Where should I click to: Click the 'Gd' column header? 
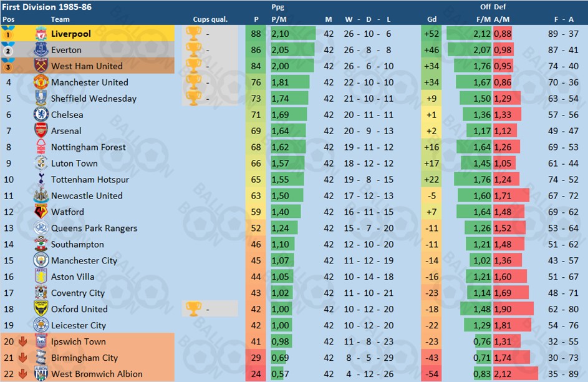coord(431,19)
